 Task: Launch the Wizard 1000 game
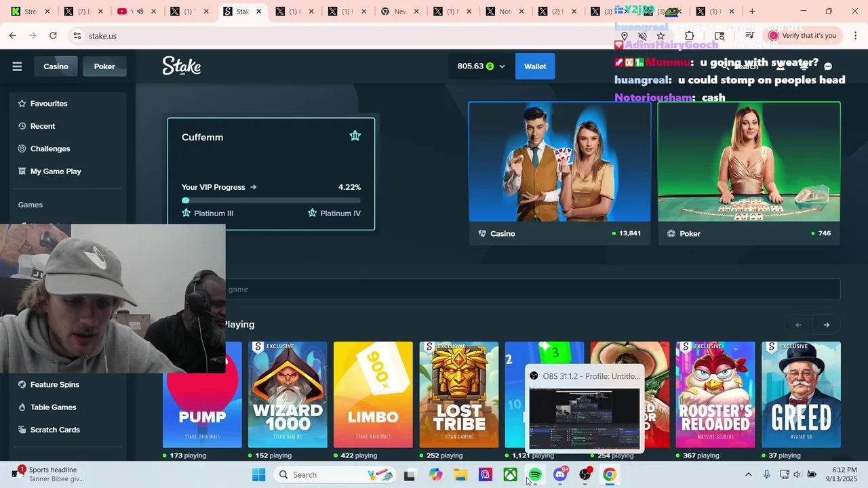(x=288, y=394)
